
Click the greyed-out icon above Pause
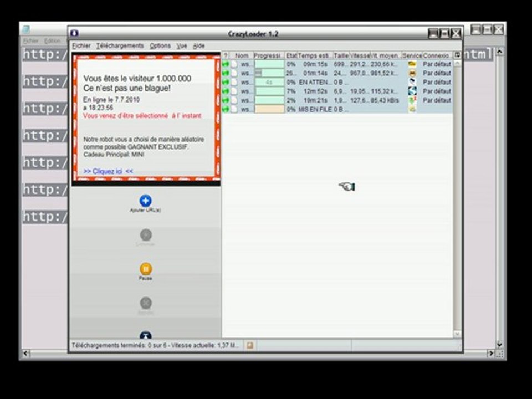pyautogui.click(x=146, y=235)
